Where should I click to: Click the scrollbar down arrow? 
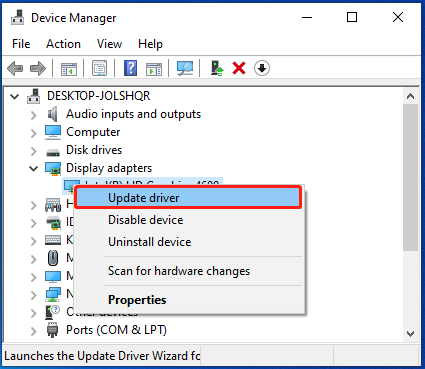point(411,333)
